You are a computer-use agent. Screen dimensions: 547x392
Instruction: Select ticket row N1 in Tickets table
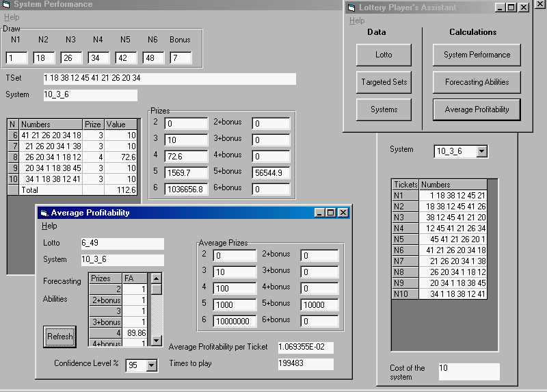coord(440,196)
